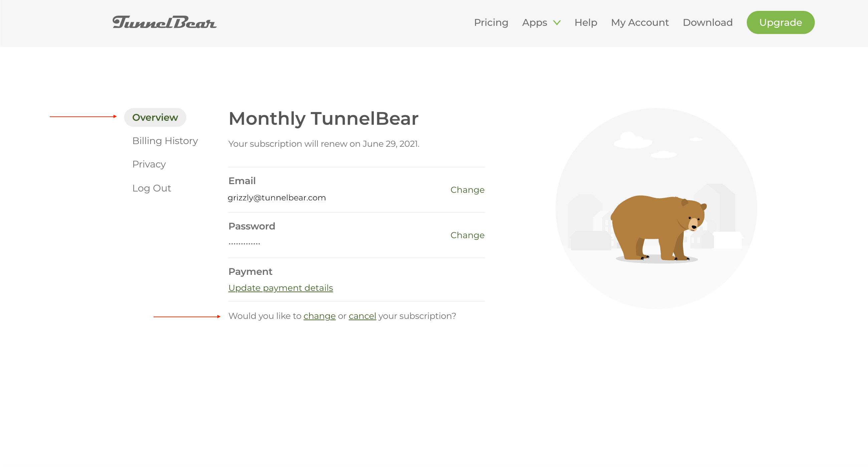
Task: Select the Overview sidebar tab
Action: pos(155,117)
